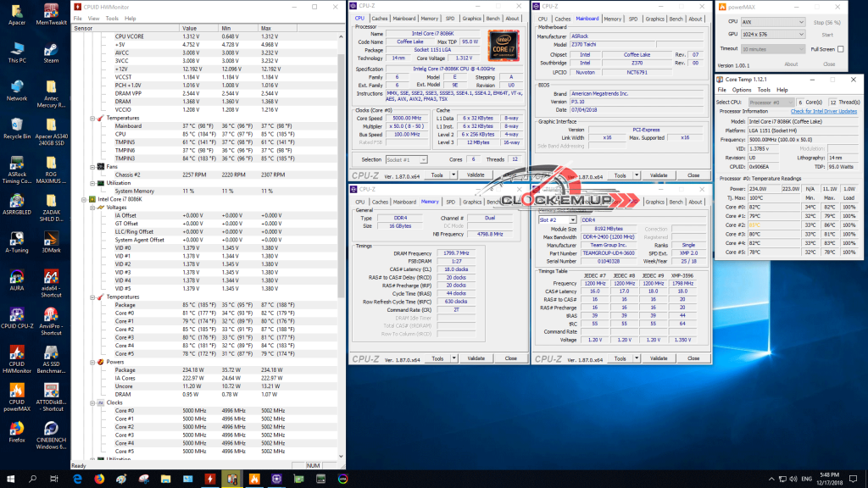Open the Tools menu in HWMonitor
The width and height of the screenshot is (868, 488).
112,19
